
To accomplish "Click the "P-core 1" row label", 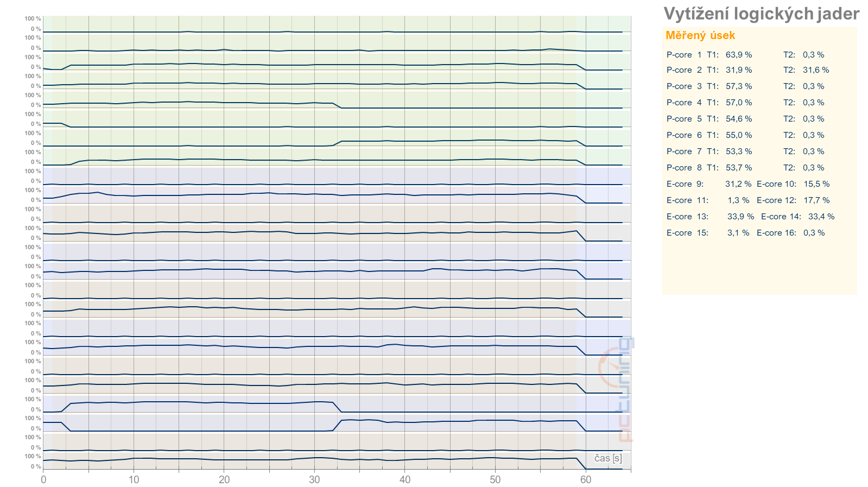I will pos(684,55).
